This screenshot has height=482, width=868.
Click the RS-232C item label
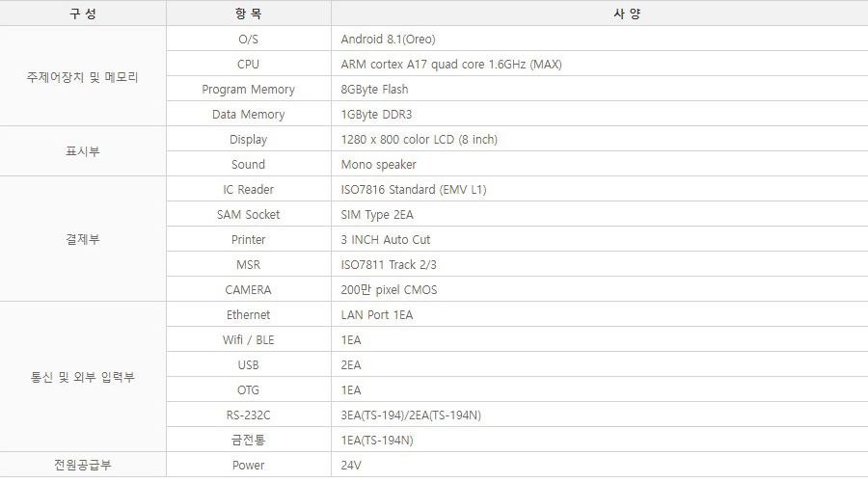(248, 415)
